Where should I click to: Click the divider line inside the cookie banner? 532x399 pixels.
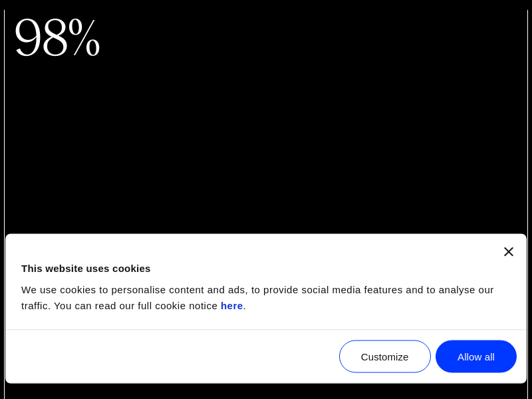point(266,329)
